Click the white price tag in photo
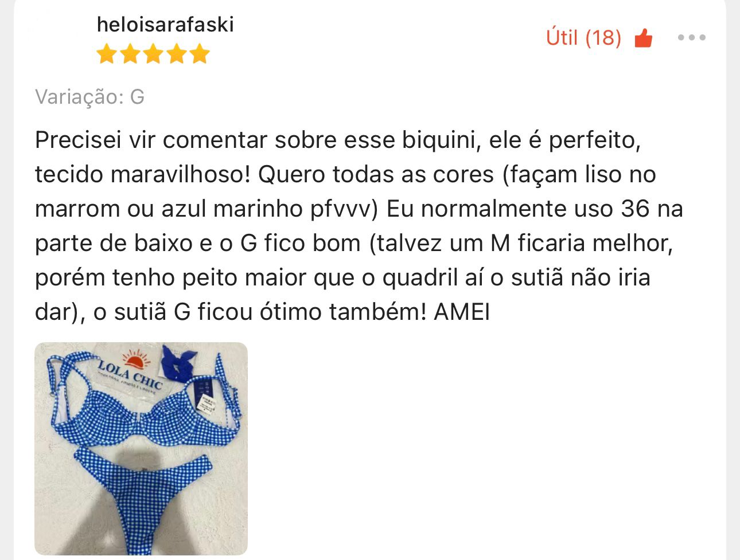740x560 pixels. click(205, 406)
